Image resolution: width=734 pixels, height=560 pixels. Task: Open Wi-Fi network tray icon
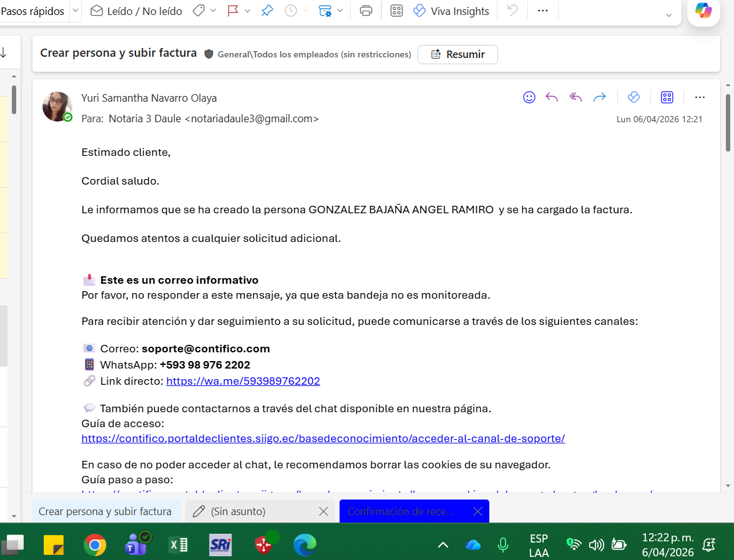(574, 544)
